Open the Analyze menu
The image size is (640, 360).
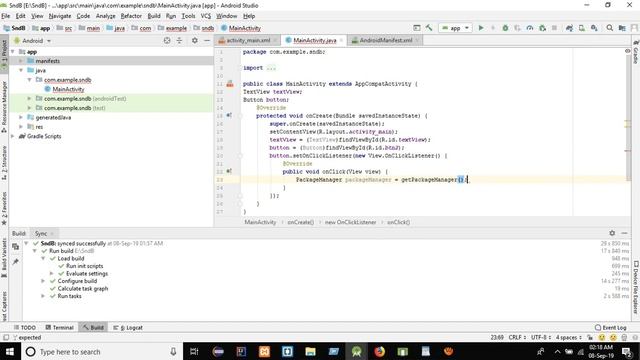[105, 16]
